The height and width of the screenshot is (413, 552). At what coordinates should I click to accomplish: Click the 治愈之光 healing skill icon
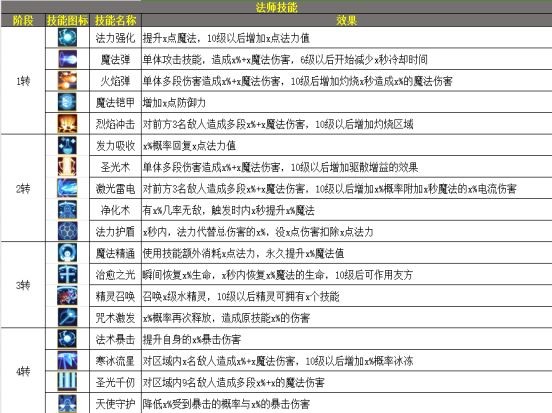pyautogui.click(x=67, y=274)
